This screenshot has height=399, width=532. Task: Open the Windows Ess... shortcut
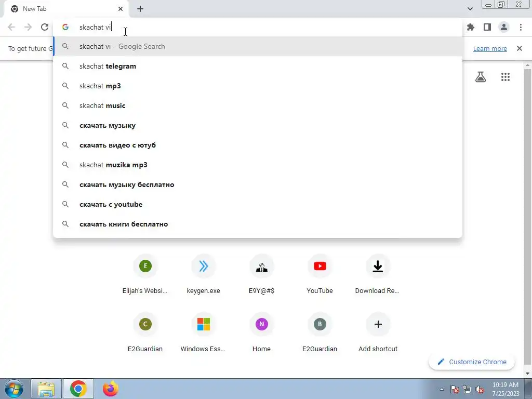[203, 332]
